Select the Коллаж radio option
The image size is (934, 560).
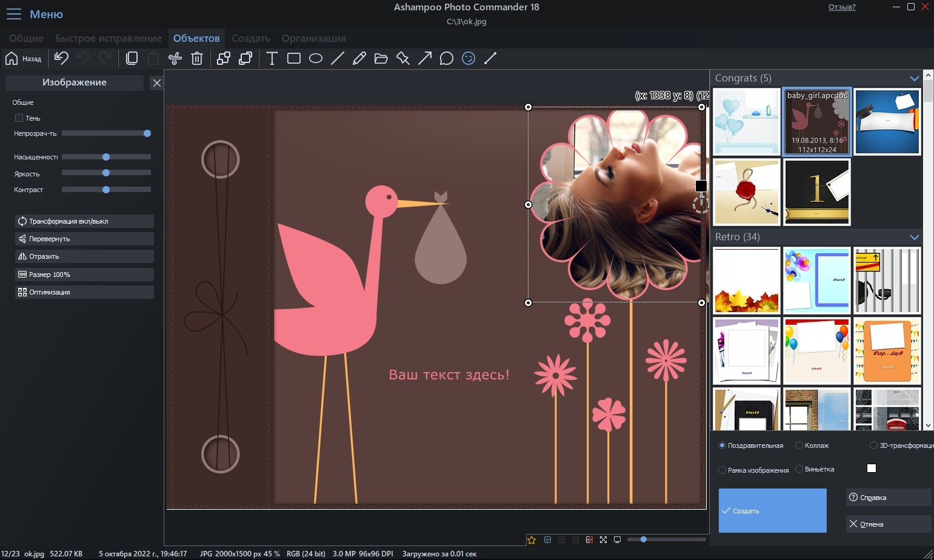pyautogui.click(x=799, y=445)
